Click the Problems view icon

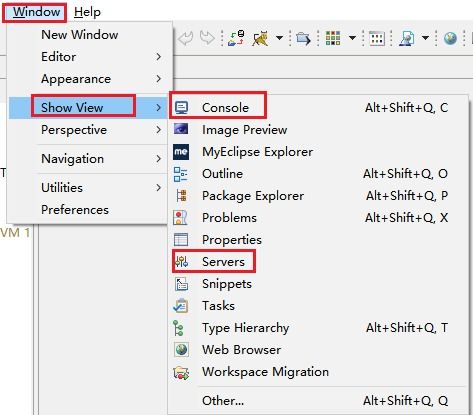tap(180, 218)
